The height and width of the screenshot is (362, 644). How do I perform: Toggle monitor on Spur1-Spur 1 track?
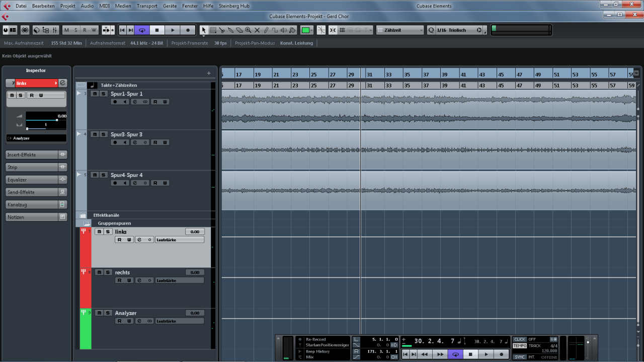[x=124, y=102]
